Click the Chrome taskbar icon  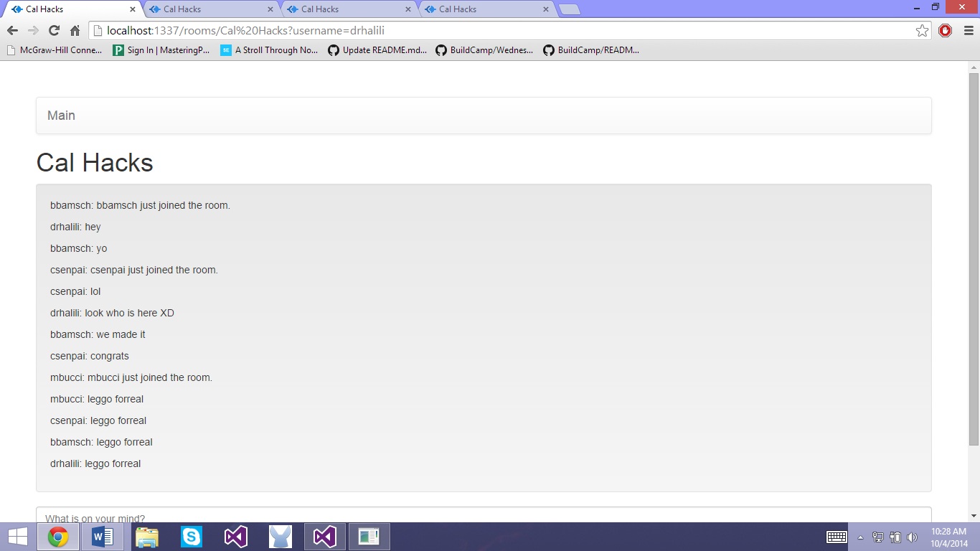pyautogui.click(x=58, y=537)
